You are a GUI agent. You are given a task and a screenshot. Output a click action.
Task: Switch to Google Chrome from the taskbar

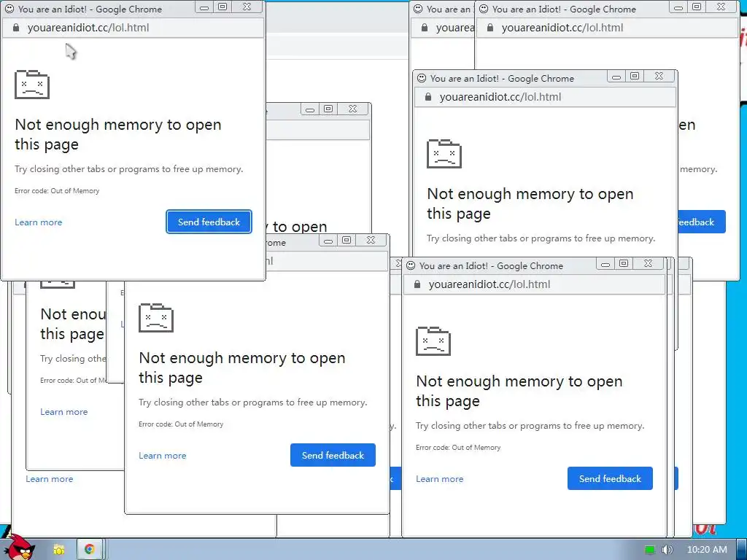pos(89,550)
